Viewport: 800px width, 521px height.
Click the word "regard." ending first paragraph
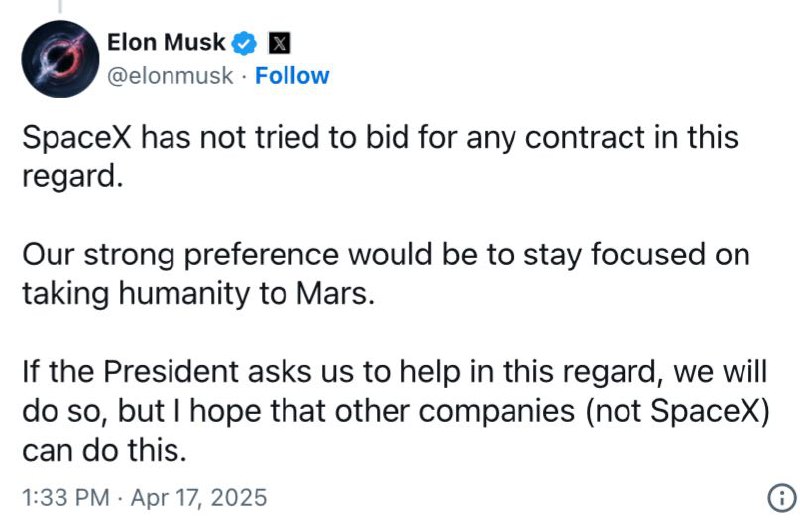coord(73,177)
